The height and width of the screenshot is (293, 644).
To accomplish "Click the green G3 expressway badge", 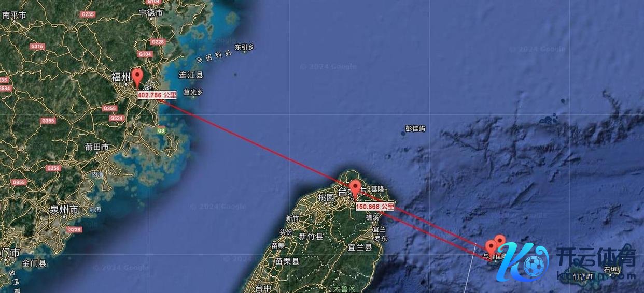I will (x=161, y=130).
